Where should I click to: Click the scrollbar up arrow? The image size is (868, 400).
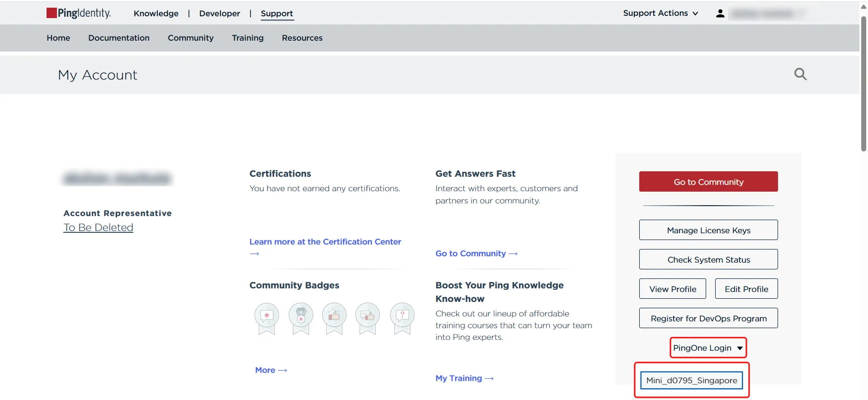click(x=863, y=6)
